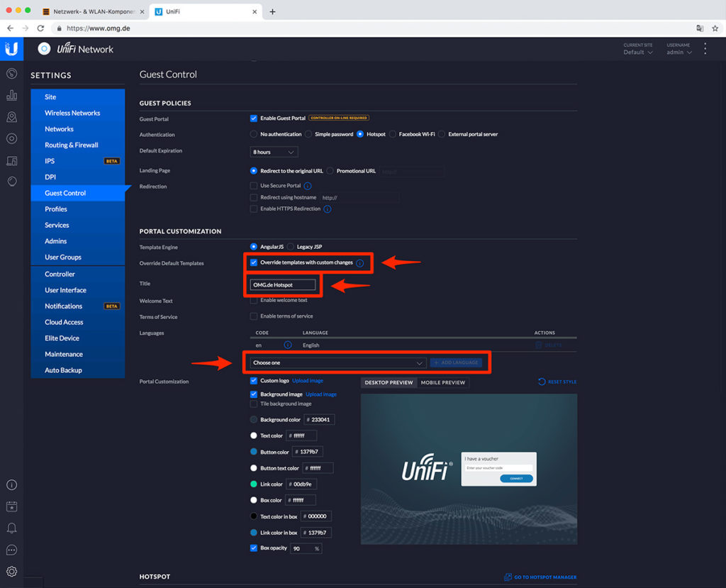Toggle Override templates with custom changes checkbox

pos(253,262)
